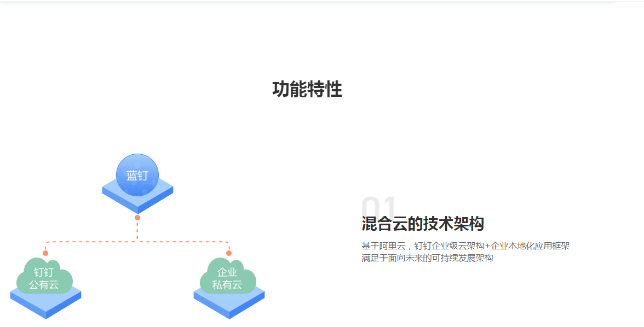
Task: Click the 企业私有云 green cloud icon
Action: [x=228, y=275]
